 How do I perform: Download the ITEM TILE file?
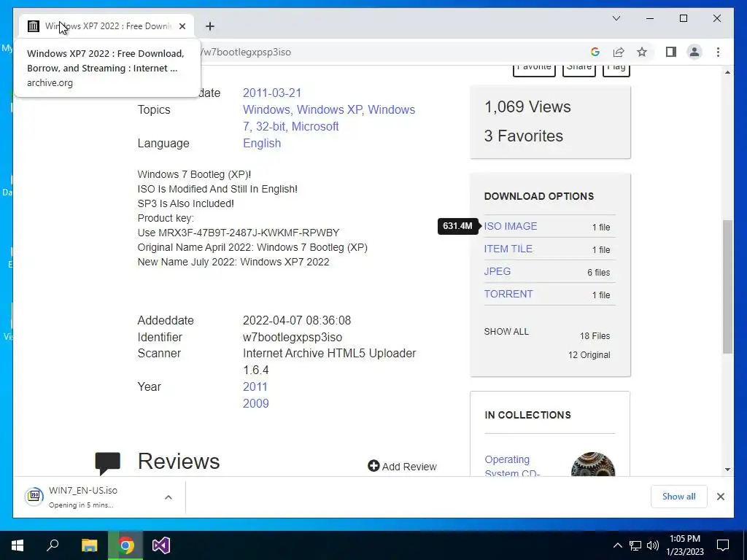click(x=508, y=249)
